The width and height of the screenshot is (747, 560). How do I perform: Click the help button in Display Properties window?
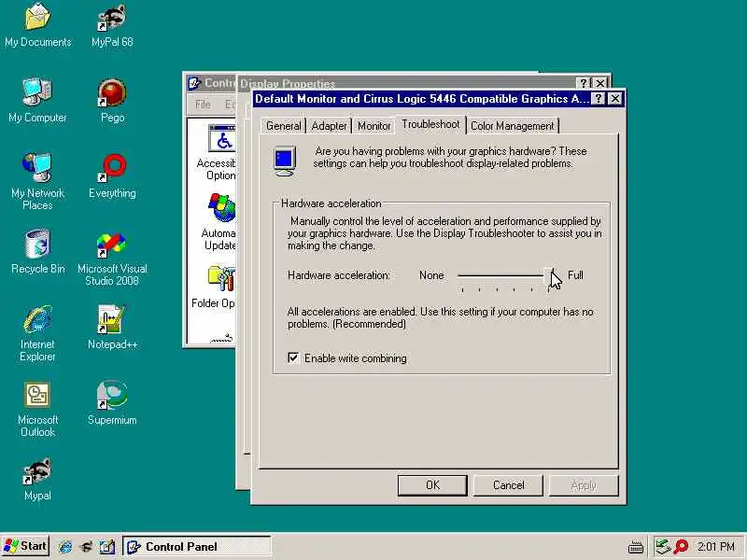pyautogui.click(x=583, y=83)
